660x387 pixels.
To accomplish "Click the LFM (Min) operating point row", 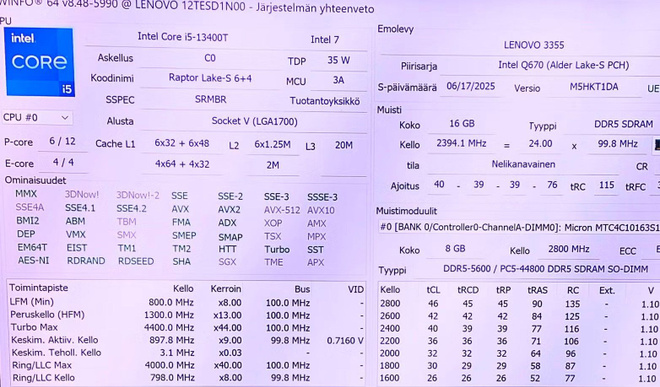I will (187, 302).
